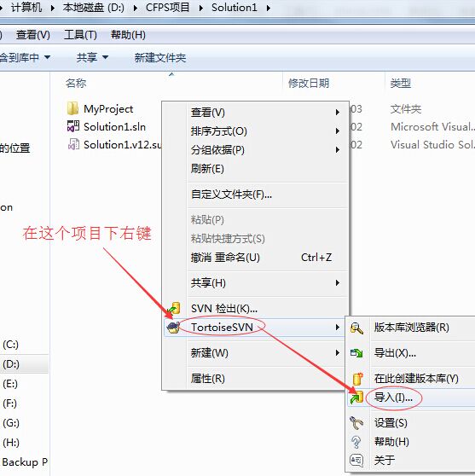Choose SVN 检出(K)... entry
475x476 pixels.
pos(256,309)
